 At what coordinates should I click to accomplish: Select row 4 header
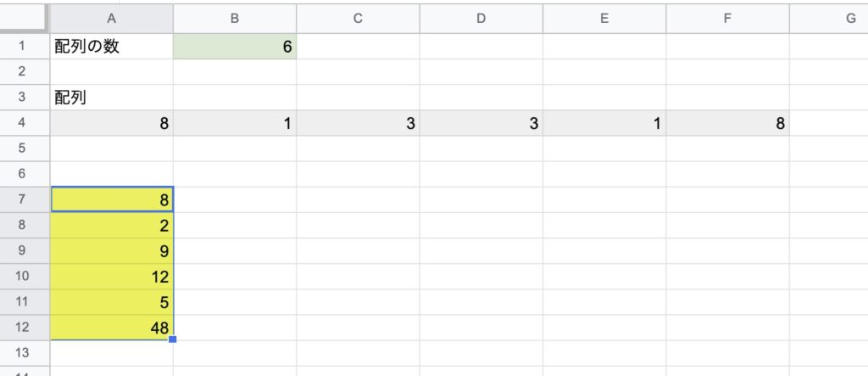[x=22, y=123]
